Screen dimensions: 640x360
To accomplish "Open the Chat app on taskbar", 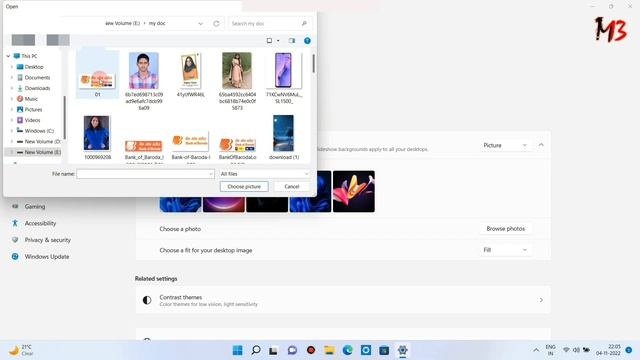I will 292,350.
